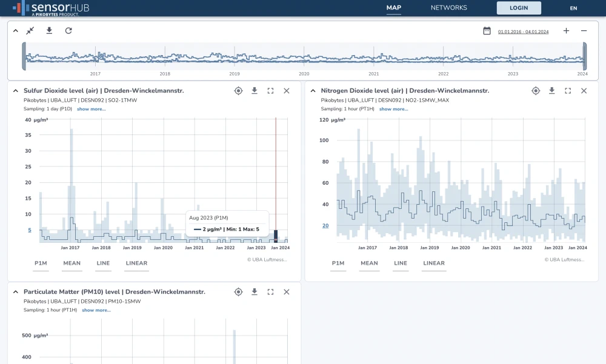The height and width of the screenshot is (364, 606).
Task: Click the collapse-all arrows icon in timeline toolbar
Action: (30, 30)
